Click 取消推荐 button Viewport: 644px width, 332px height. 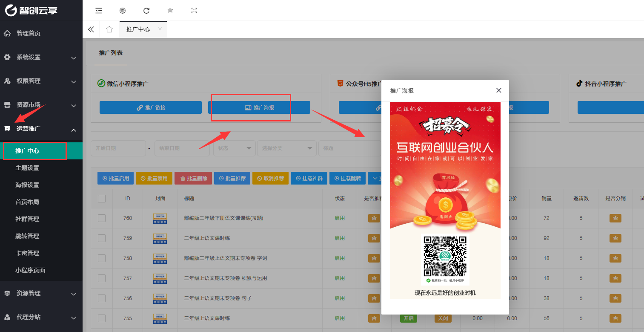tap(271, 178)
